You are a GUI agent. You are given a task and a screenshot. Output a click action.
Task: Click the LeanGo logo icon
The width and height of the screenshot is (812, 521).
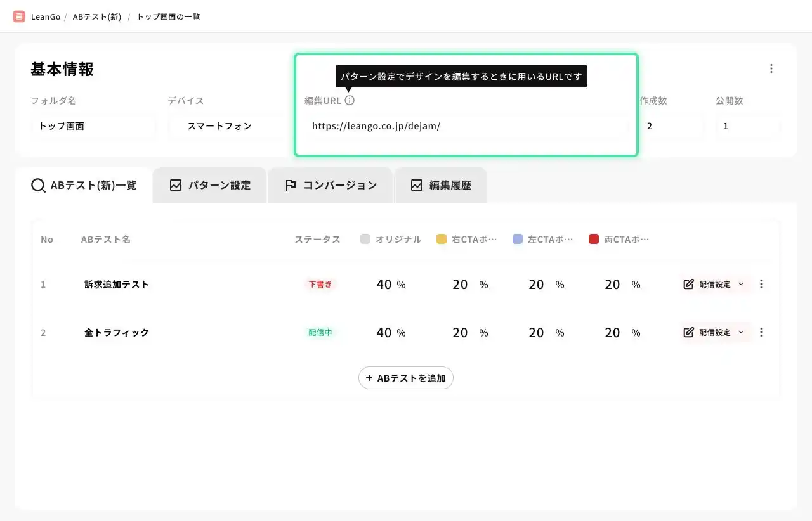coord(19,16)
